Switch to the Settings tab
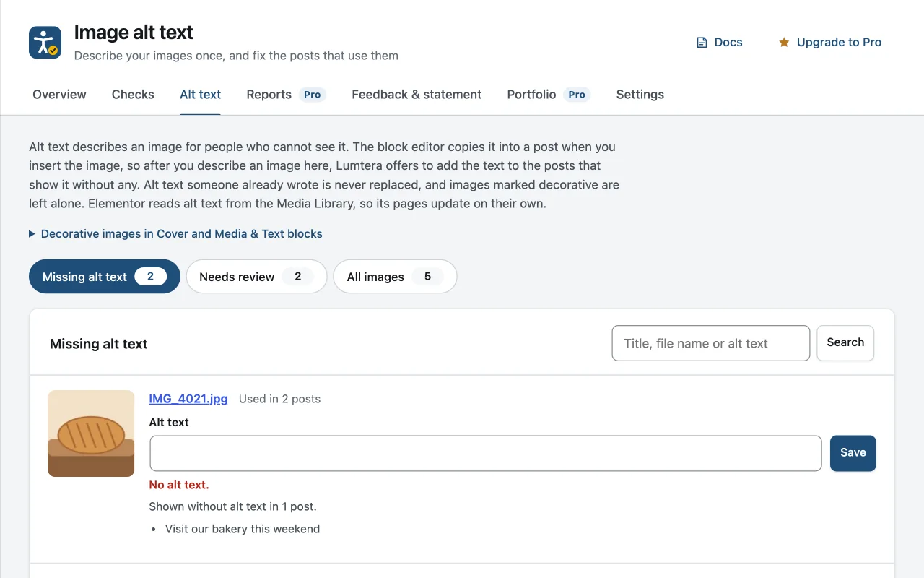The height and width of the screenshot is (578, 924). pos(640,95)
